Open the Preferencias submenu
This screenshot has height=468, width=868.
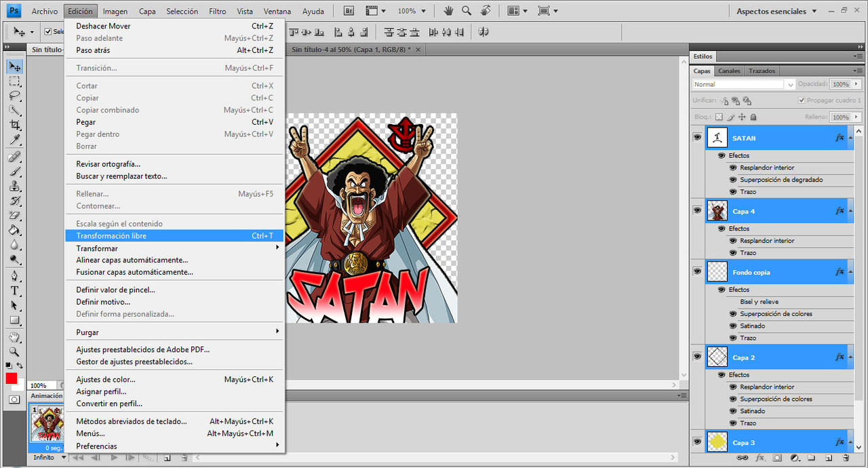pyautogui.click(x=175, y=446)
